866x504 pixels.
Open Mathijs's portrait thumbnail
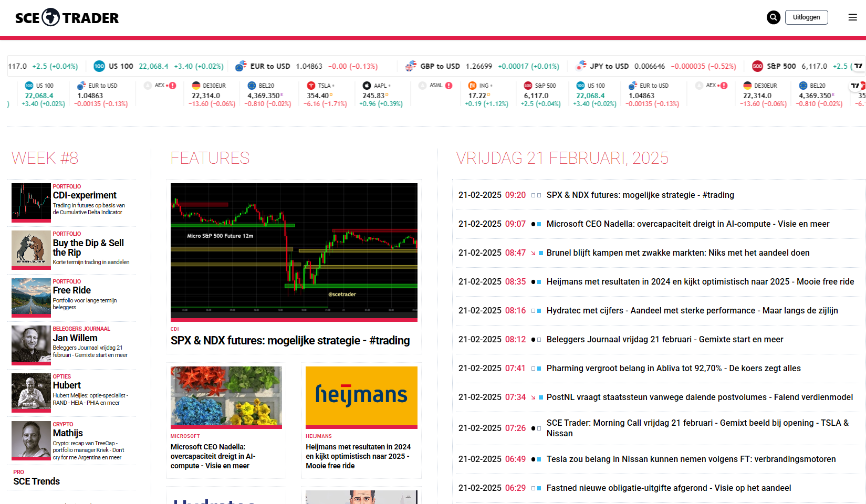click(31, 440)
